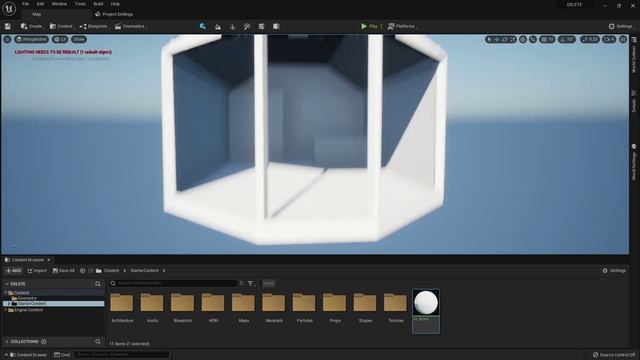Switch to Landscape mode icon
This screenshot has height=360, width=640.
(218, 27)
